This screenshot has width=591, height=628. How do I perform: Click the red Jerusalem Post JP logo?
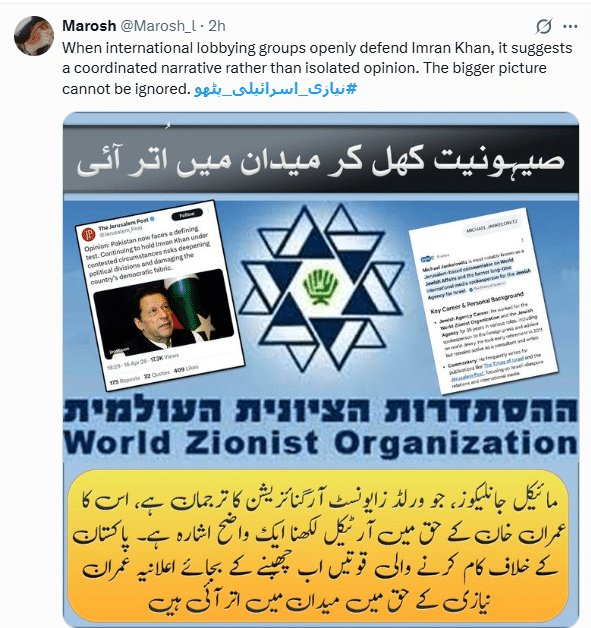(88, 234)
